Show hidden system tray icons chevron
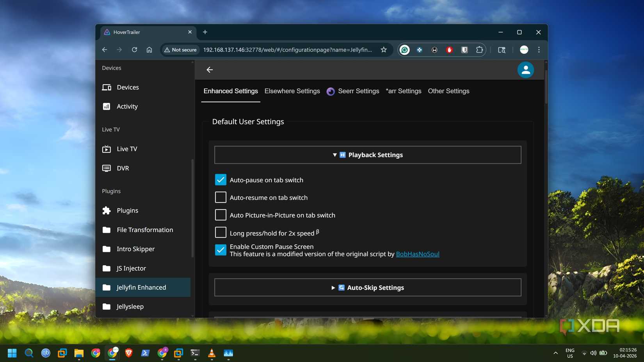The width and height of the screenshot is (644, 362). [555, 353]
